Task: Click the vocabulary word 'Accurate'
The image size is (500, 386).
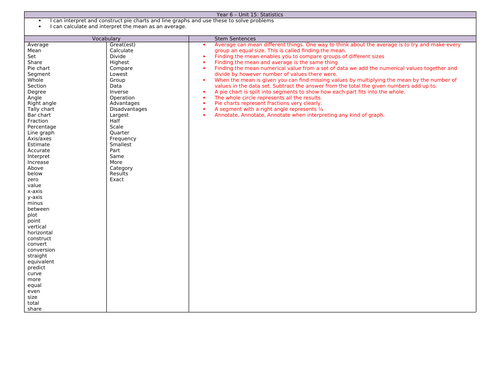Action: coord(39,150)
